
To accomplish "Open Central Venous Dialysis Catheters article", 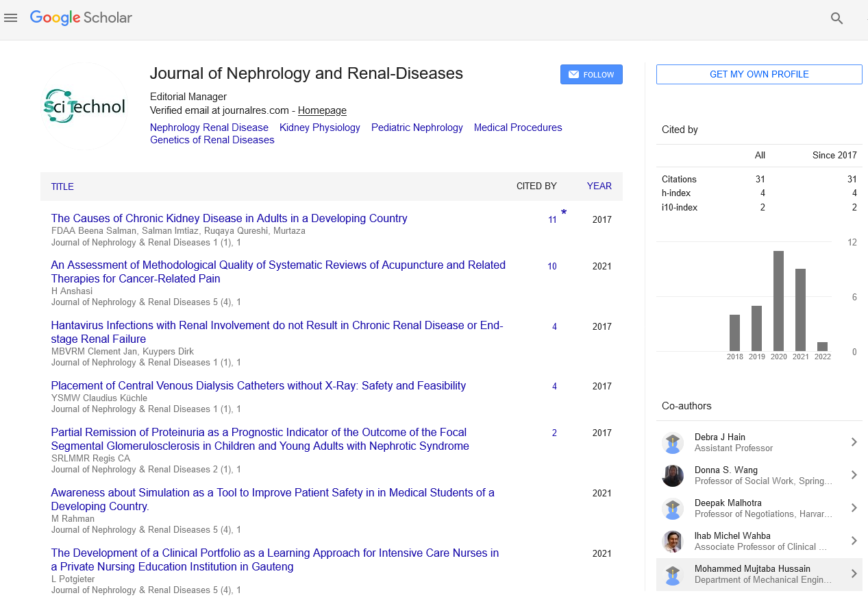I will point(258,385).
